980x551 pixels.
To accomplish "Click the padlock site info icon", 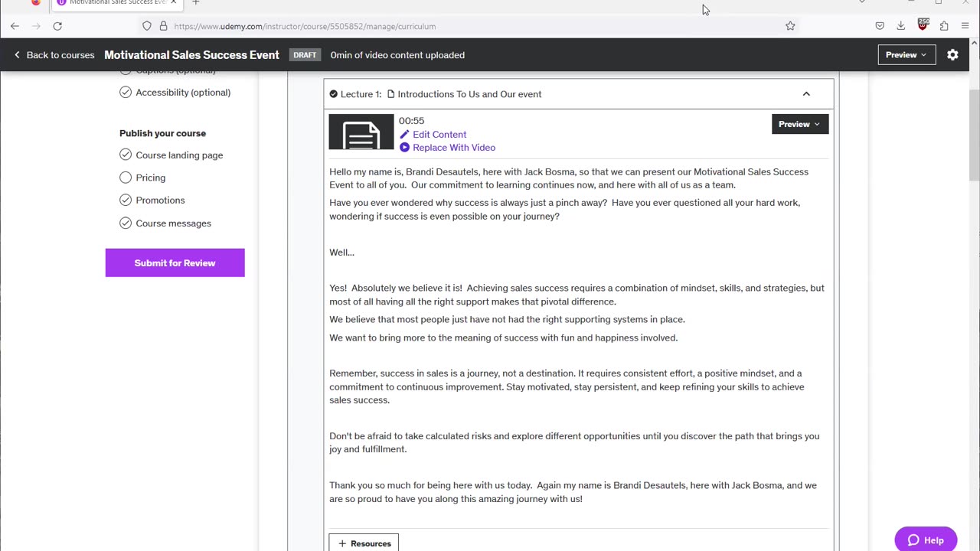I will click(163, 26).
